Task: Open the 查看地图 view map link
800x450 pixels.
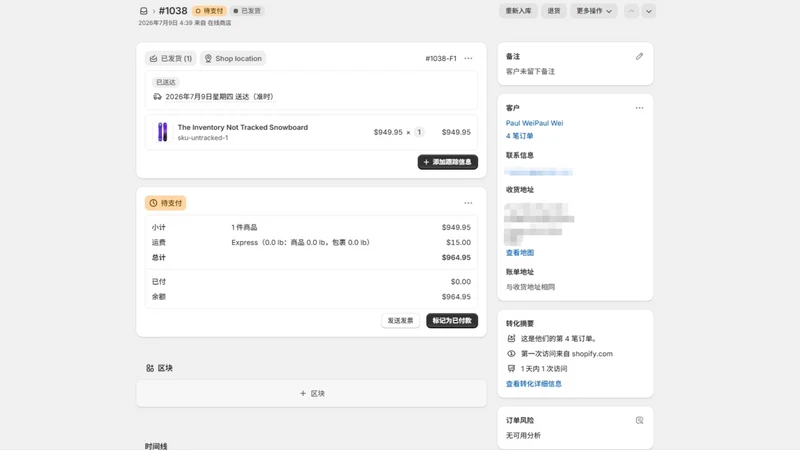Action: [519, 253]
